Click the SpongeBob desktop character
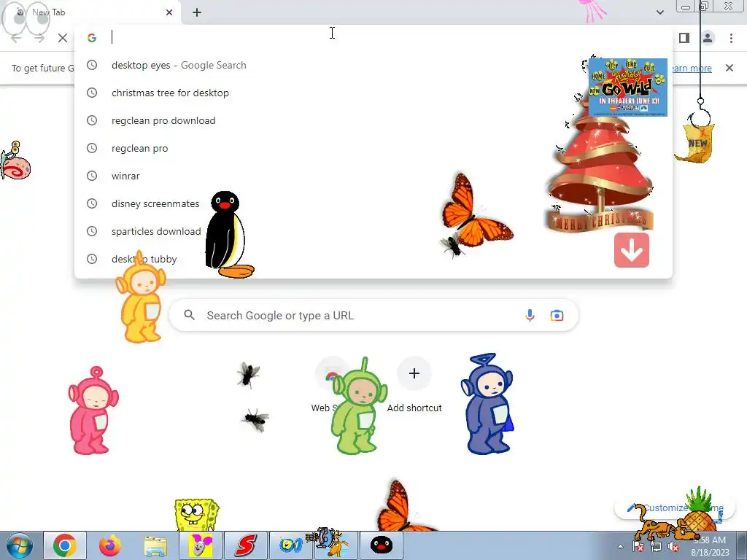Screen dimensions: 747x560 pos(196,514)
